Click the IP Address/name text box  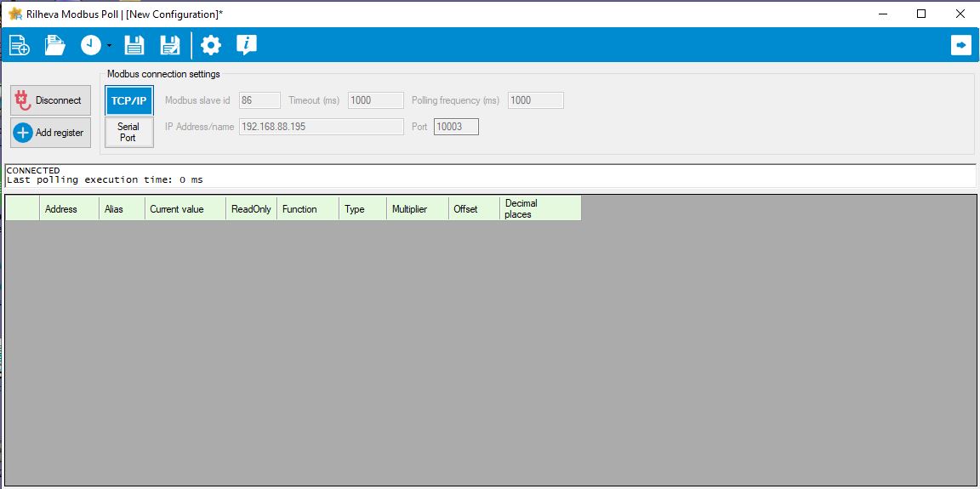click(x=321, y=127)
